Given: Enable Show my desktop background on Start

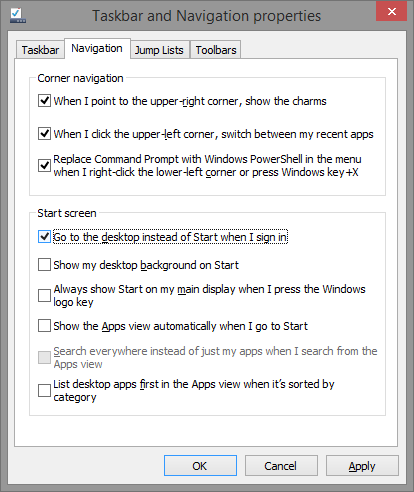Looking at the screenshot, I should [44, 265].
